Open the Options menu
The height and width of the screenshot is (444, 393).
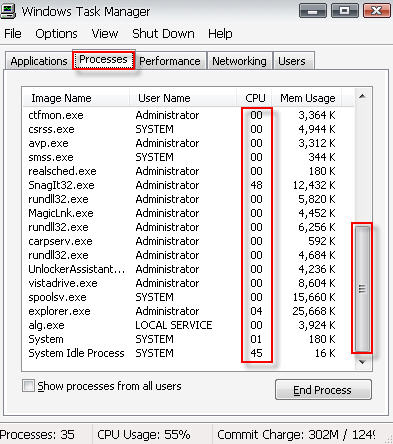tap(56, 34)
